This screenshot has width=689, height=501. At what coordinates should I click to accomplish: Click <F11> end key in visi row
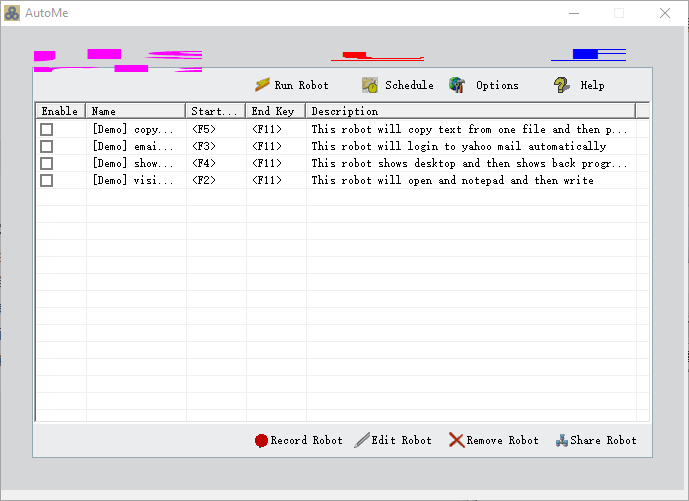[267, 180]
